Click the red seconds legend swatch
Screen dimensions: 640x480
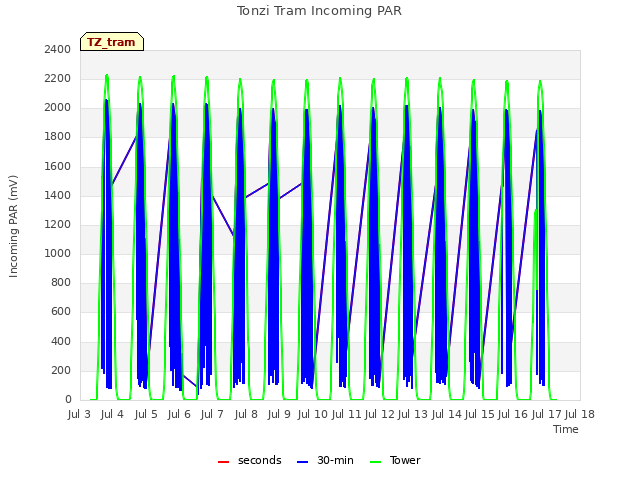(223, 462)
